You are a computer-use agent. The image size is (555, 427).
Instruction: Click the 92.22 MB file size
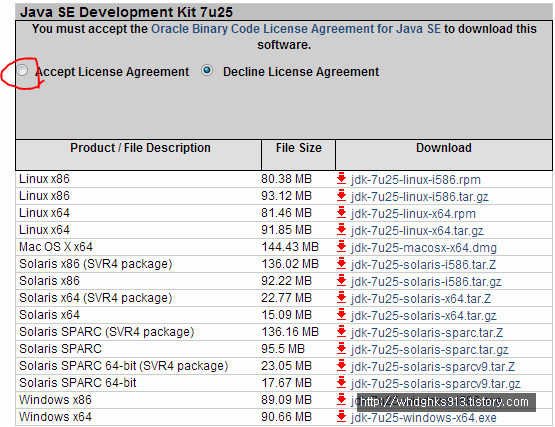point(286,280)
